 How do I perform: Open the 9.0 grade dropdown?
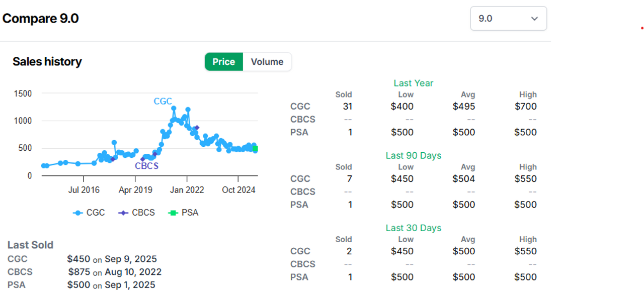point(508,19)
